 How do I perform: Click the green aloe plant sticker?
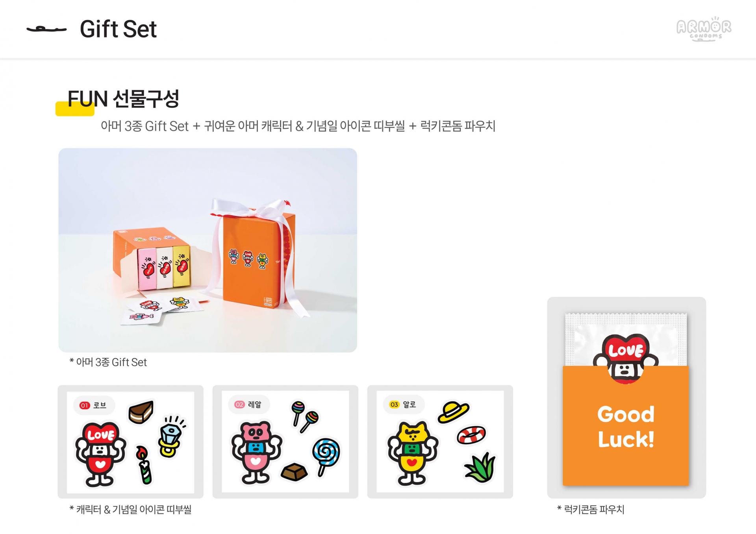[480, 468]
